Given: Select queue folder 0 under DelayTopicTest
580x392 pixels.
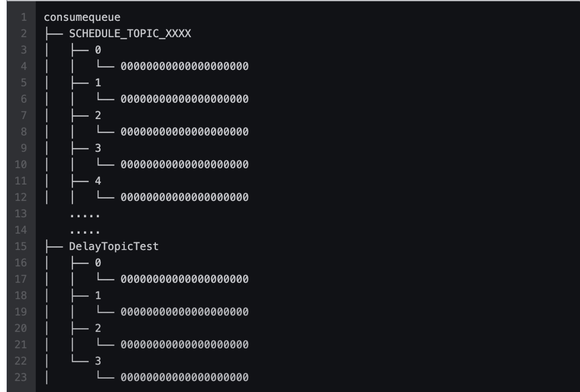Looking at the screenshot, I should (x=98, y=263).
